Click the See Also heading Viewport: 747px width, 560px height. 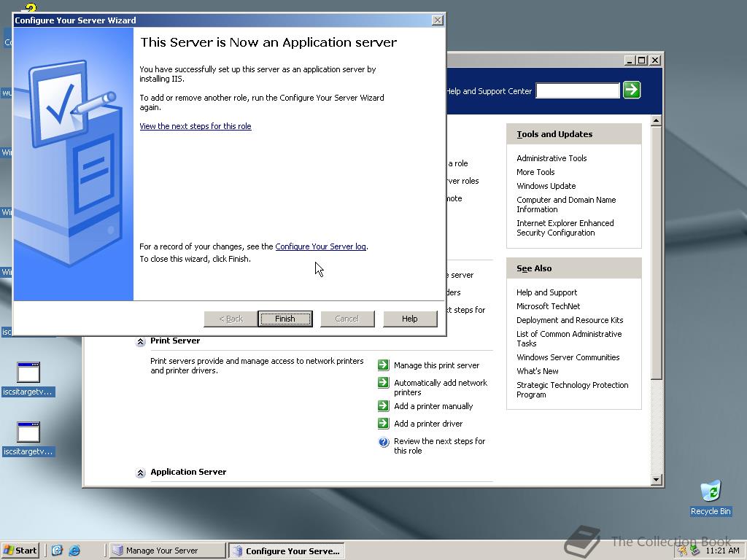[x=534, y=268]
